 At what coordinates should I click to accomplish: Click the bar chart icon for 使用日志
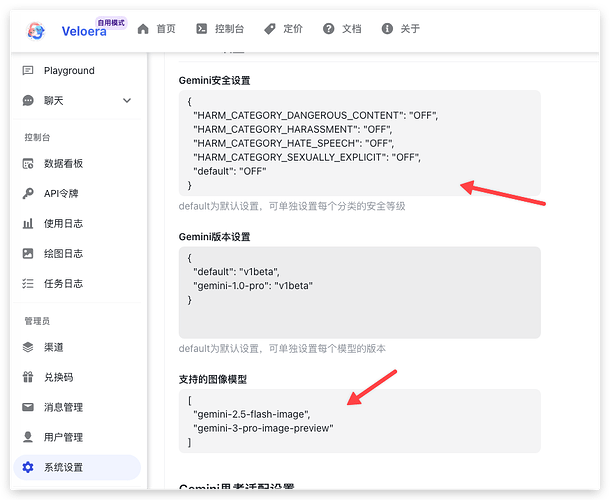point(28,223)
